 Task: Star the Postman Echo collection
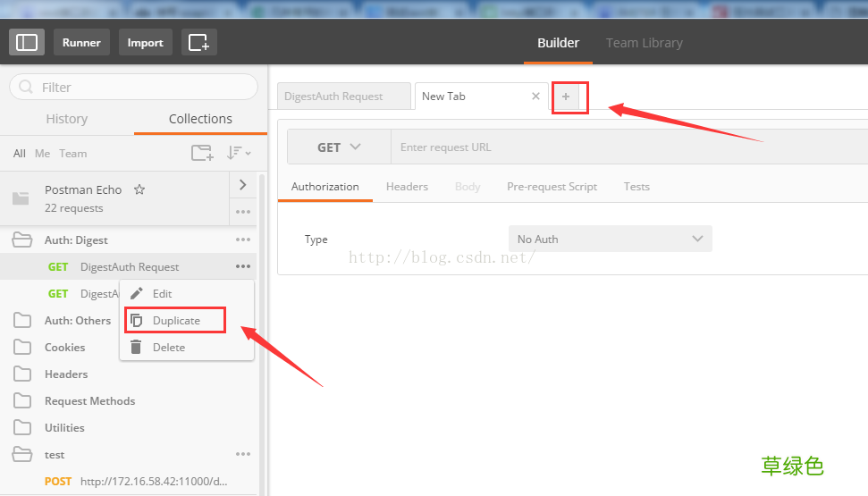pos(139,189)
